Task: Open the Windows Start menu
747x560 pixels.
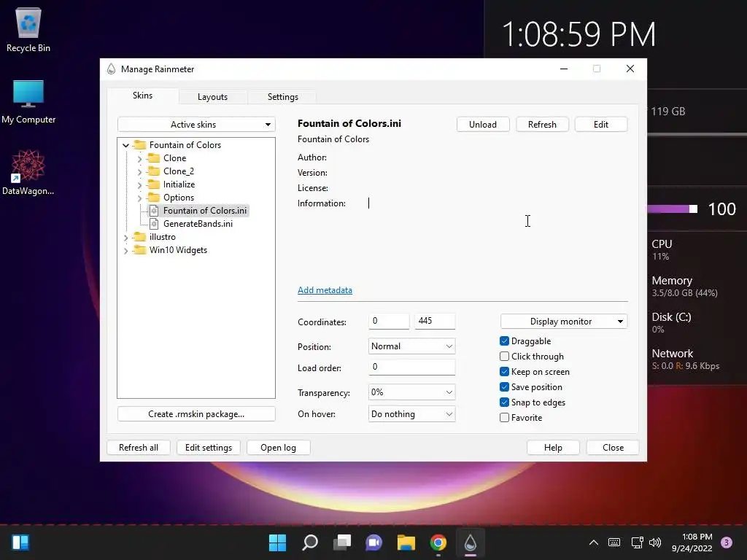Action: tap(277, 542)
